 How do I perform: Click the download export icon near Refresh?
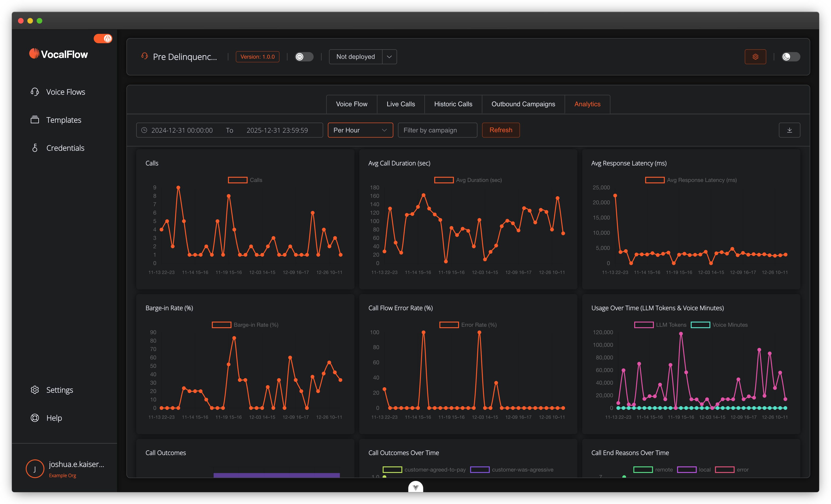tap(789, 130)
